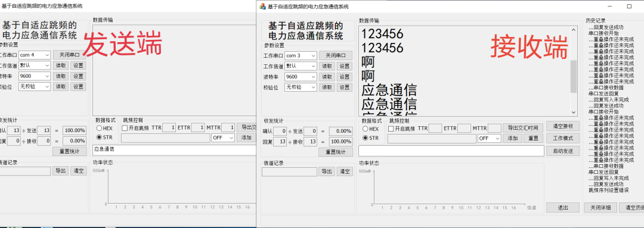Click the MTTR field in receiver window
Screen dimensions: 644x228
[x=494, y=129]
